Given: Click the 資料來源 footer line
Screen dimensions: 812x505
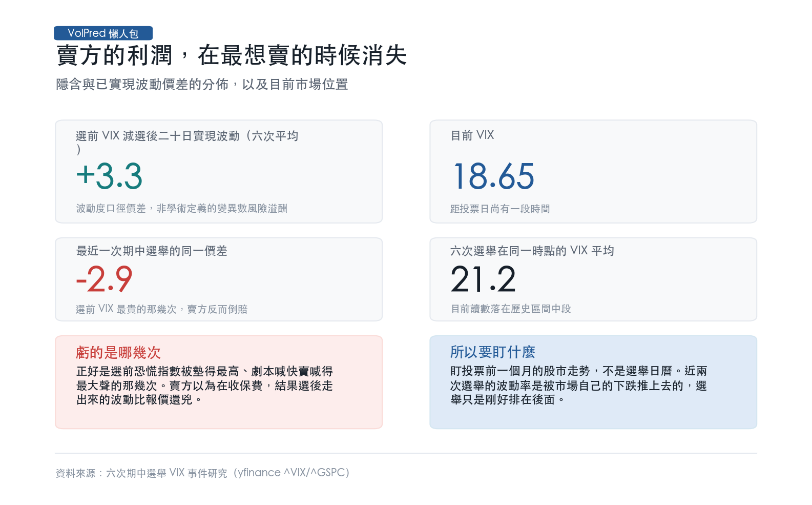Looking at the screenshot, I should (202, 473).
